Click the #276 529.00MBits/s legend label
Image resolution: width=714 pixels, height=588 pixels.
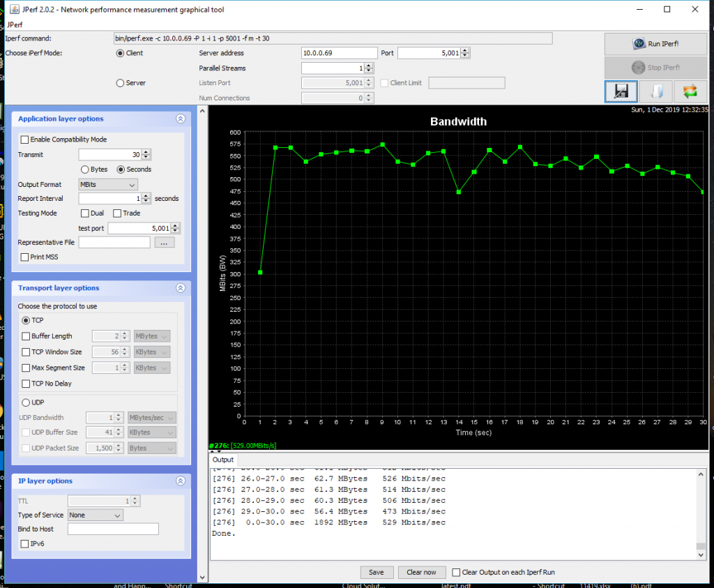243,446
